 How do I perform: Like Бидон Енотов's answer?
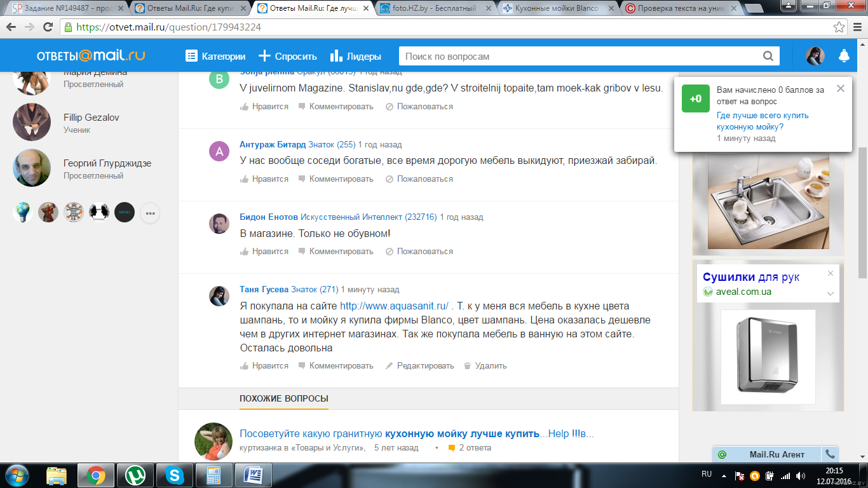click(264, 251)
